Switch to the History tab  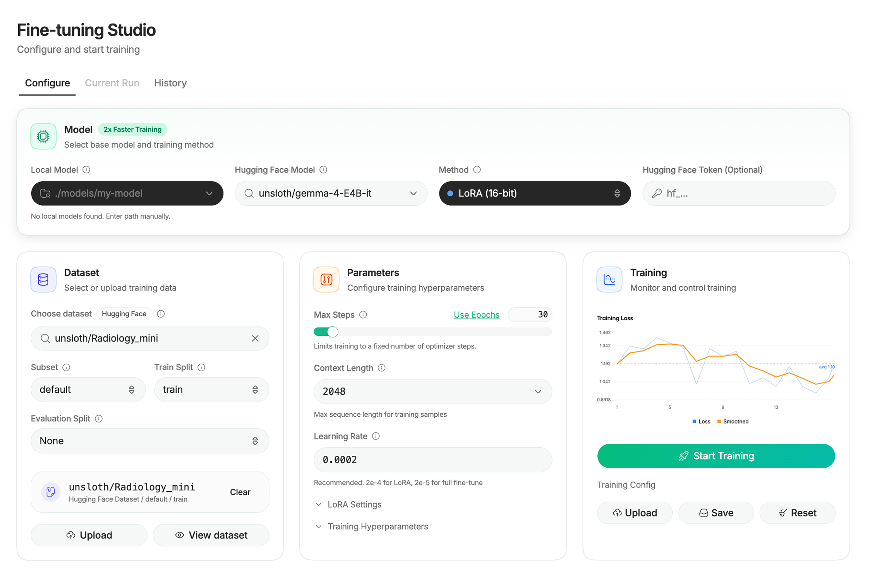point(170,83)
